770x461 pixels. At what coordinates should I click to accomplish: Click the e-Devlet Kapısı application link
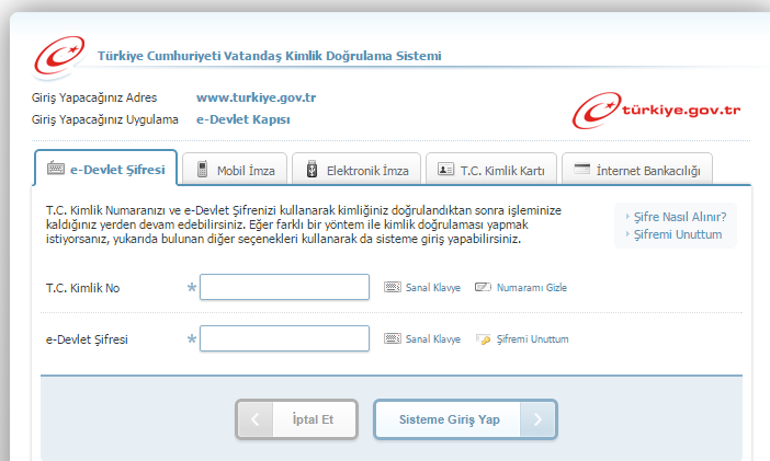point(242,119)
